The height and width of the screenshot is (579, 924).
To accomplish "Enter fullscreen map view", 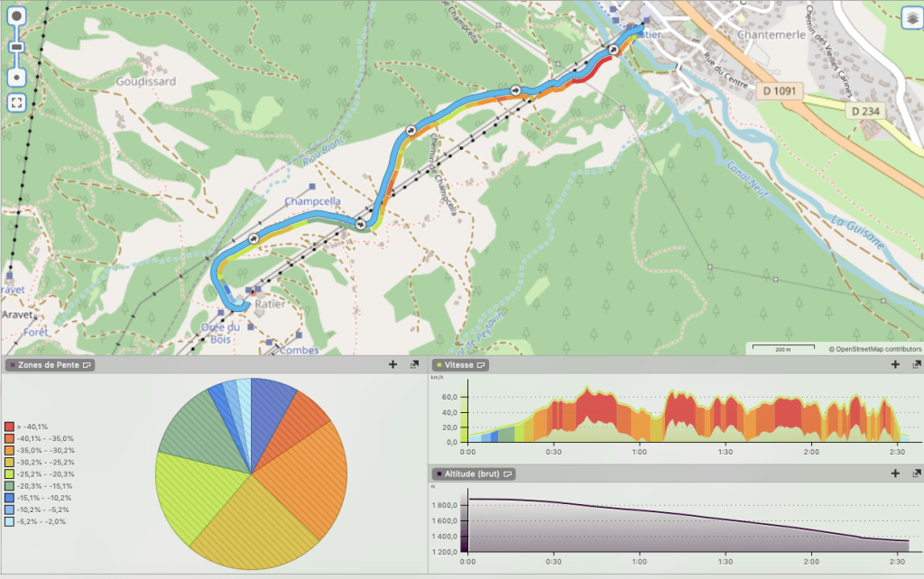I will (x=16, y=102).
